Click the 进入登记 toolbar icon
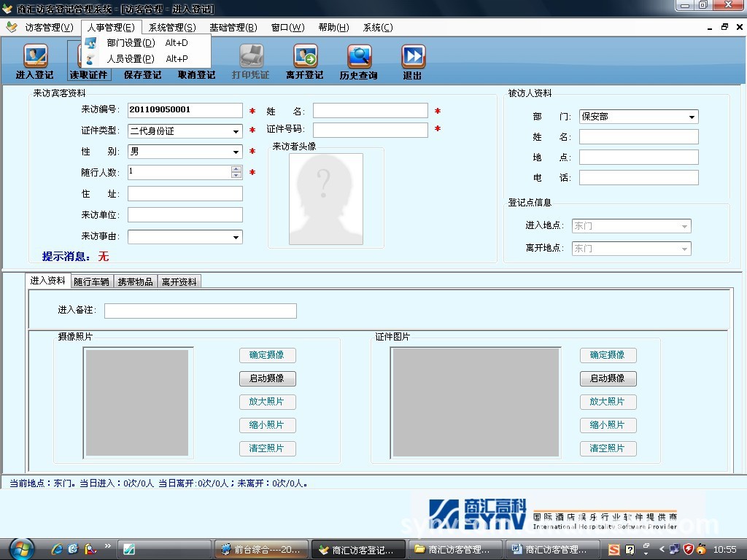This screenshot has width=747, height=560. click(35, 57)
